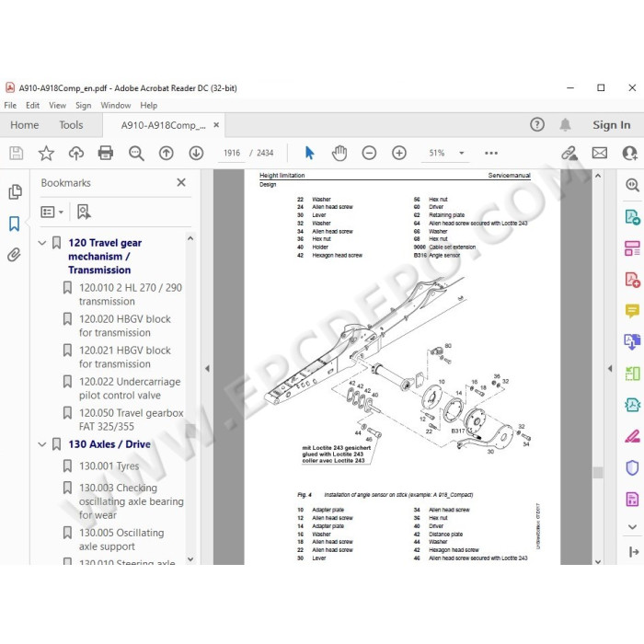Collapse the right tools pane arrow

tap(610, 368)
